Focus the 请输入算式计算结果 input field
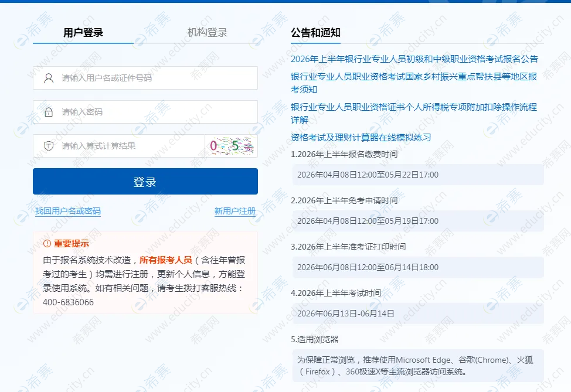Image resolution: width=571 pixels, height=392 pixels. point(119,146)
